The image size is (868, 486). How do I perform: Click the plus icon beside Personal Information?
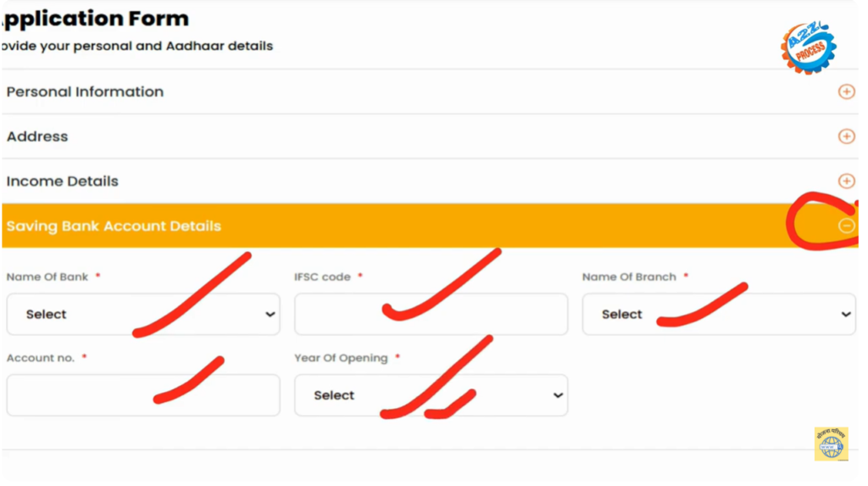click(846, 92)
